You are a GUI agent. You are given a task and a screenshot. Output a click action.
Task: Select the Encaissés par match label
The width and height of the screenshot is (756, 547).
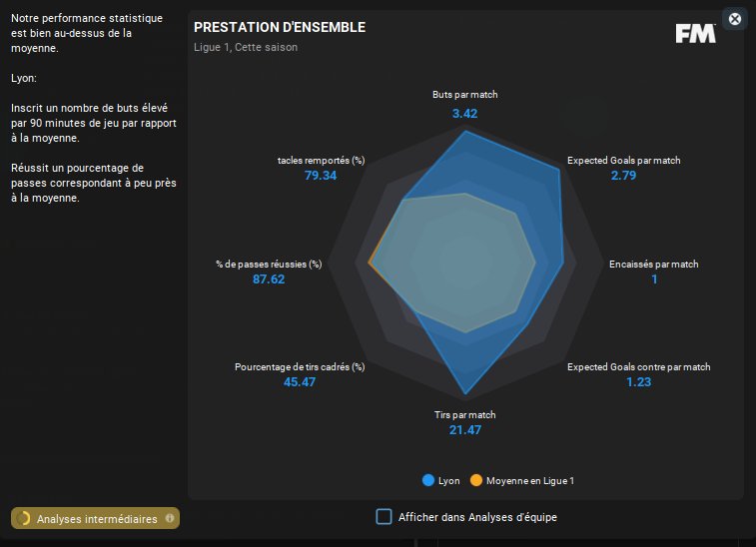coord(654,265)
